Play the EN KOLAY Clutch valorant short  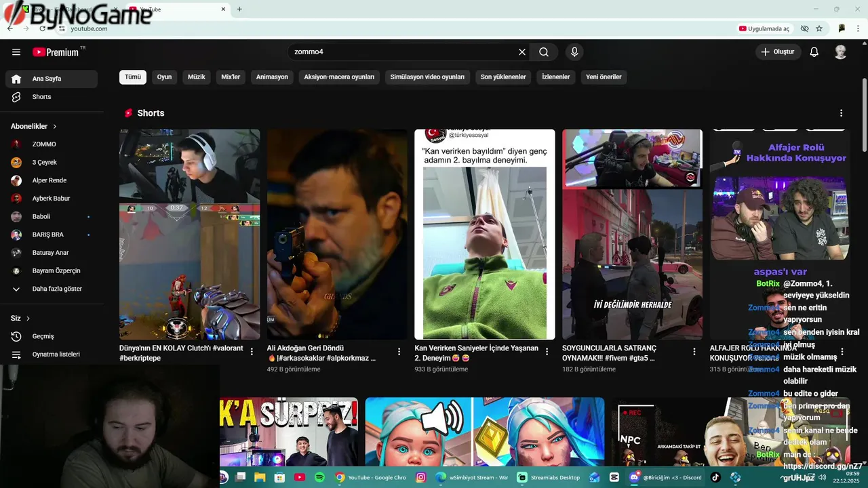189,235
